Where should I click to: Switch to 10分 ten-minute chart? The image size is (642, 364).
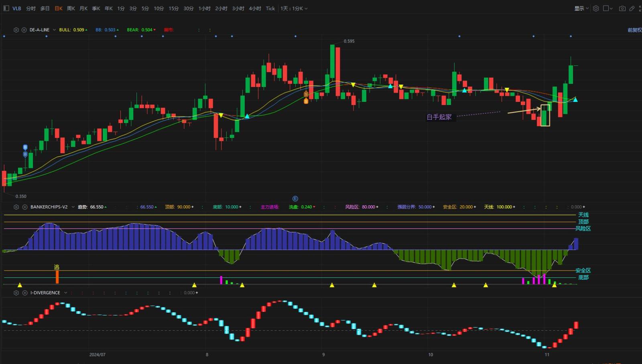tap(159, 8)
